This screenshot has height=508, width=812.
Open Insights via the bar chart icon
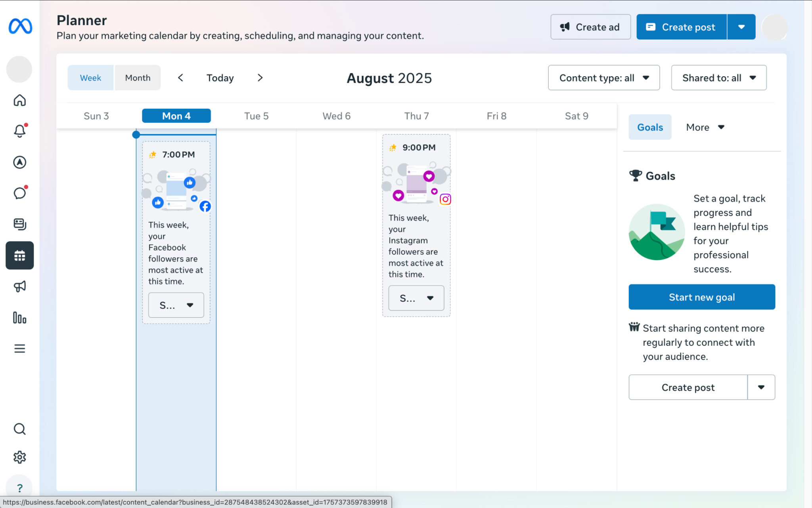(x=19, y=318)
